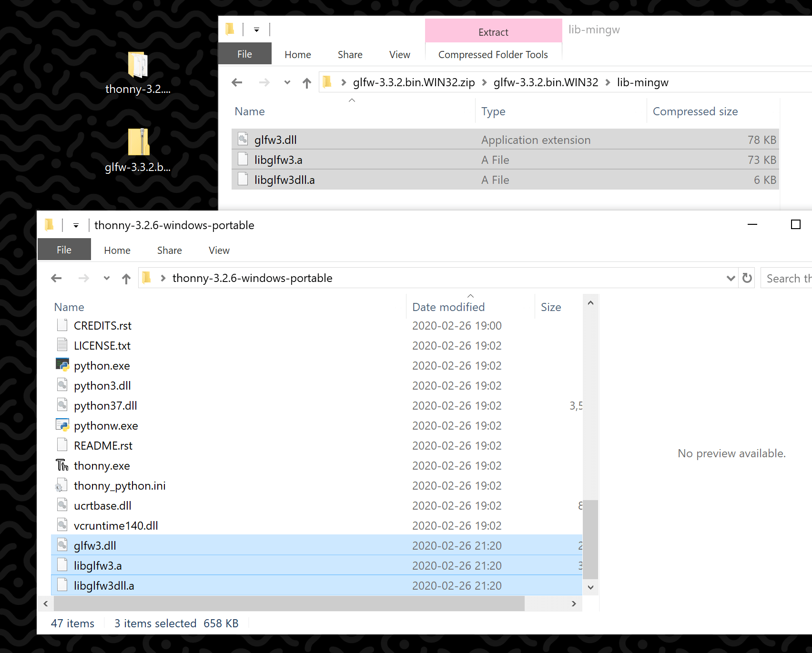Select the Extract contextual tab
The width and height of the screenshot is (812, 653).
[493, 31]
